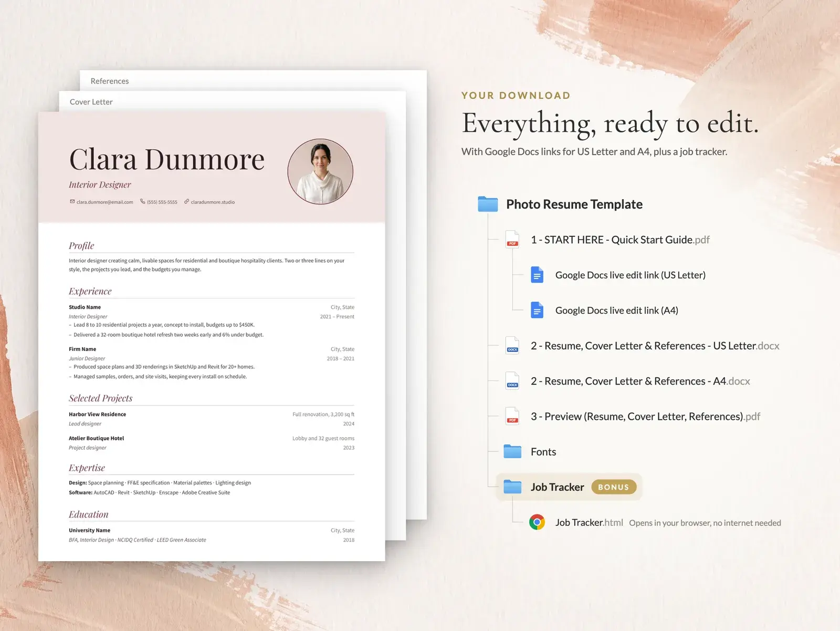Click the 'Atelier Boutique Hotel' project

coord(97,438)
